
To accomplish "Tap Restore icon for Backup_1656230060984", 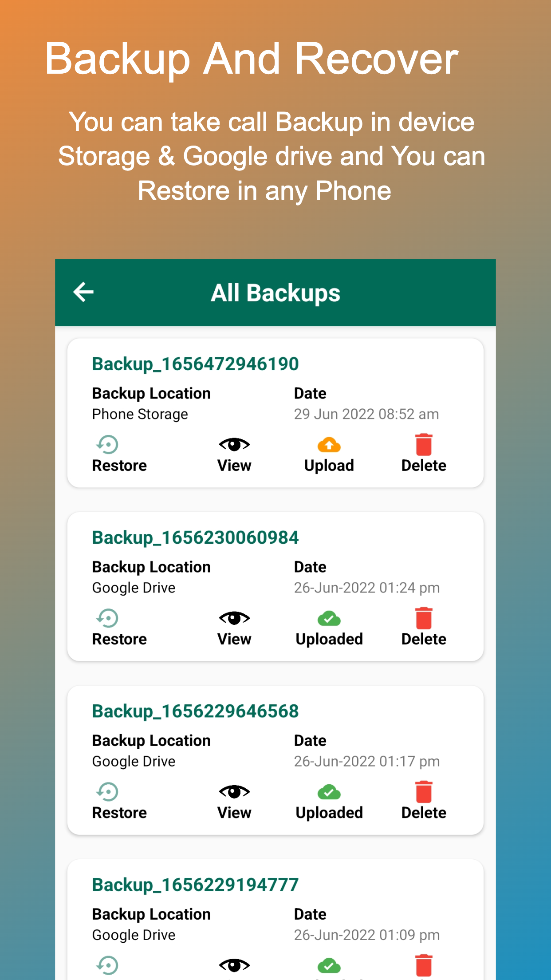I will coord(107,618).
